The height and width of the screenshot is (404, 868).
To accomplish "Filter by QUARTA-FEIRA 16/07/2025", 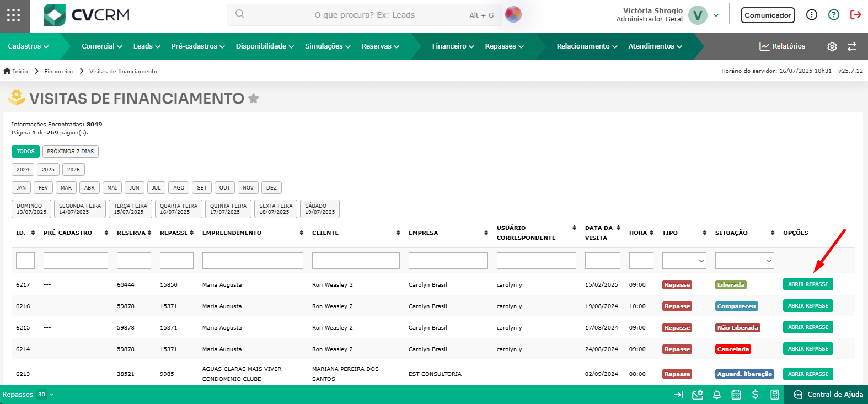I will coord(179,209).
